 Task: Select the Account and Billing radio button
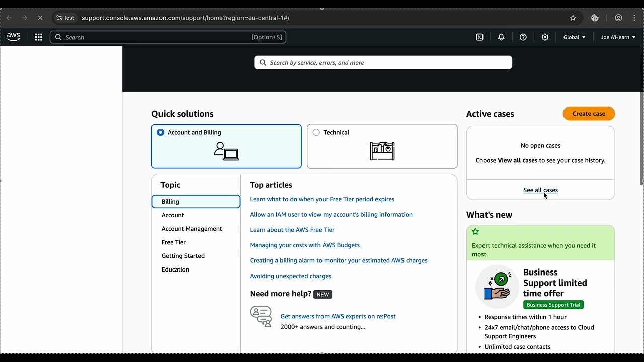pos(160,132)
